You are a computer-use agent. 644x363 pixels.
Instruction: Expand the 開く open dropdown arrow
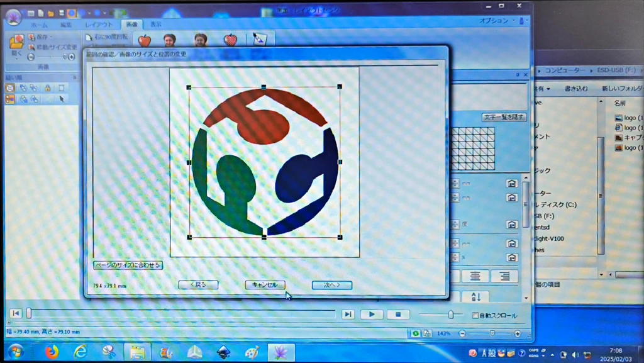click(16, 59)
